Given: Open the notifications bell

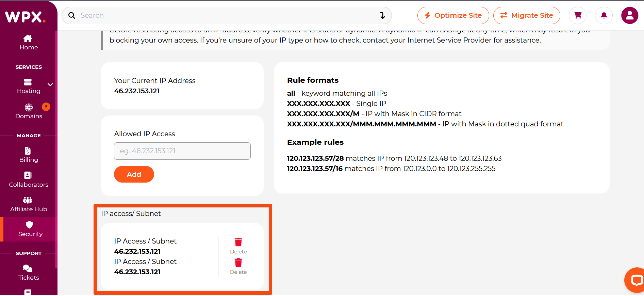Looking at the screenshot, I should point(604,15).
